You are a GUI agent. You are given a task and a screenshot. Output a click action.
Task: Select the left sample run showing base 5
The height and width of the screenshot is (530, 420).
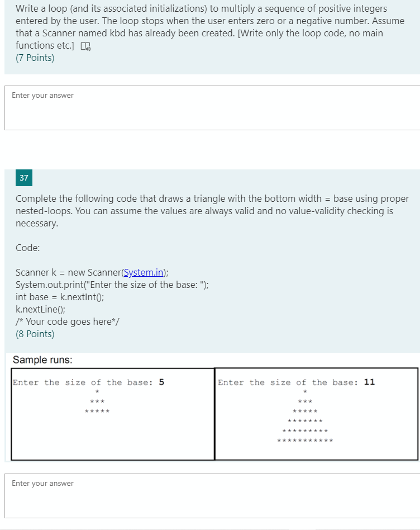click(112, 414)
